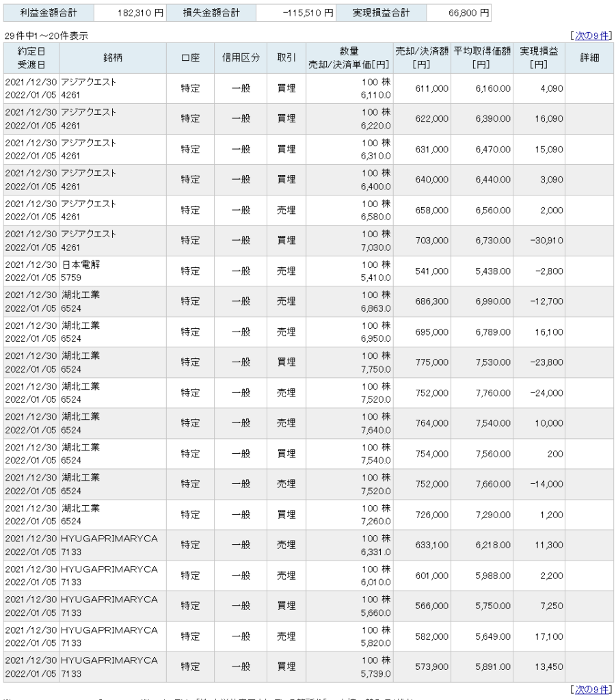Click the 取引 column header
The width and height of the screenshot is (616, 700).
click(x=286, y=58)
